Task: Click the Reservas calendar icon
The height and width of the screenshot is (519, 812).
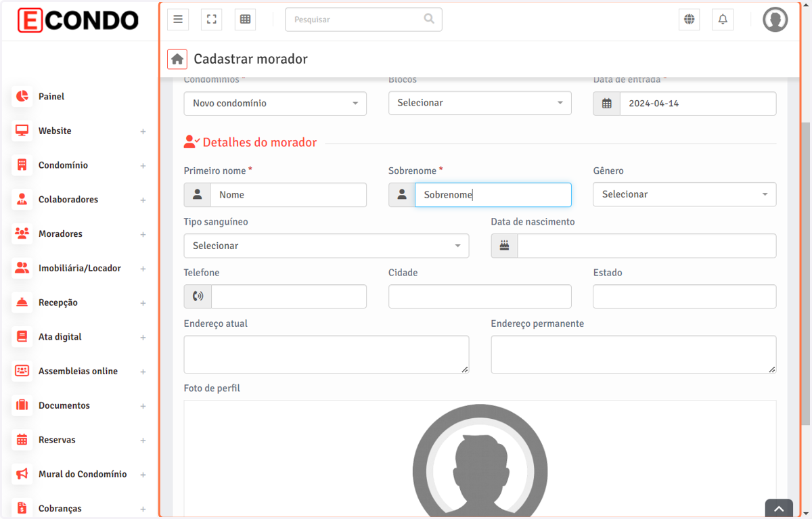Action: (x=22, y=440)
